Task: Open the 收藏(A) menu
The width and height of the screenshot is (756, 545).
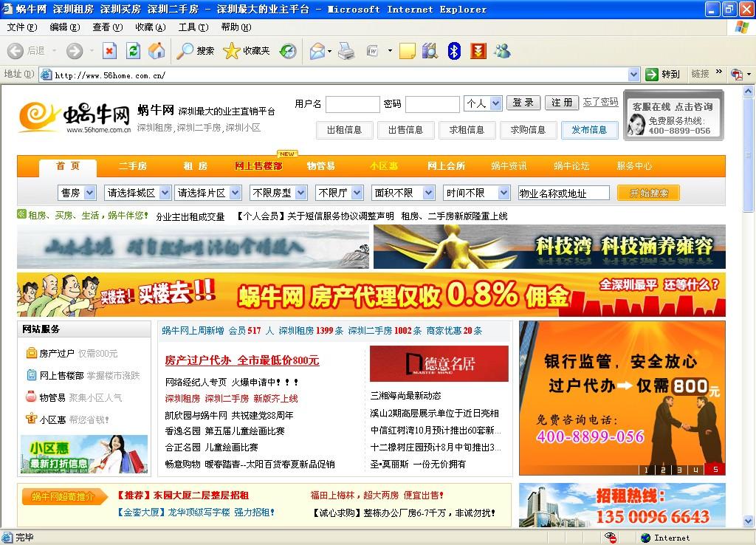Action: tap(151, 27)
